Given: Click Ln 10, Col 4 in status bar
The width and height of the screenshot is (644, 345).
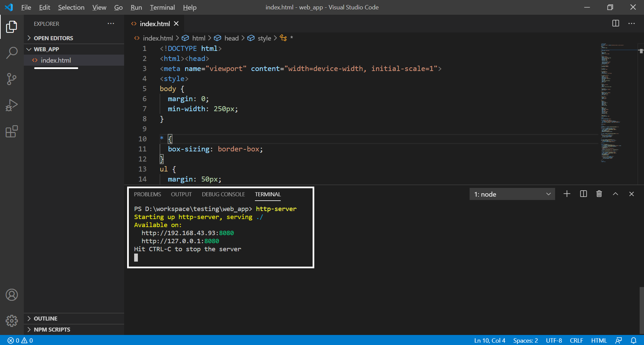Looking at the screenshot, I should pyautogui.click(x=490, y=340).
